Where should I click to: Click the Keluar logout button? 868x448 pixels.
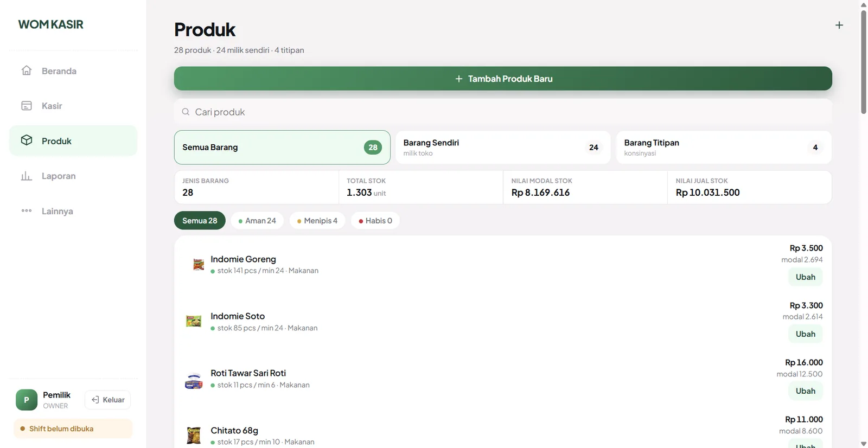pyautogui.click(x=108, y=400)
